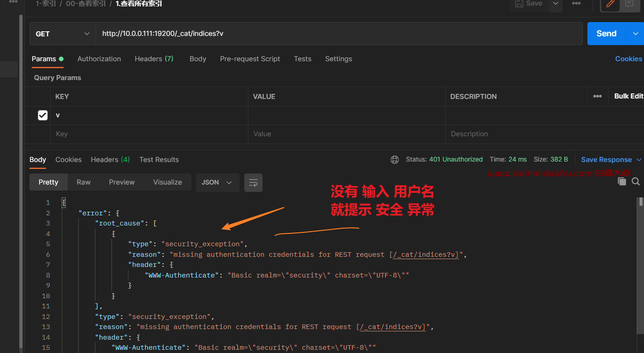The height and width of the screenshot is (353, 644).
Task: Open the Save options dropdown arrow
Action: pos(556,4)
